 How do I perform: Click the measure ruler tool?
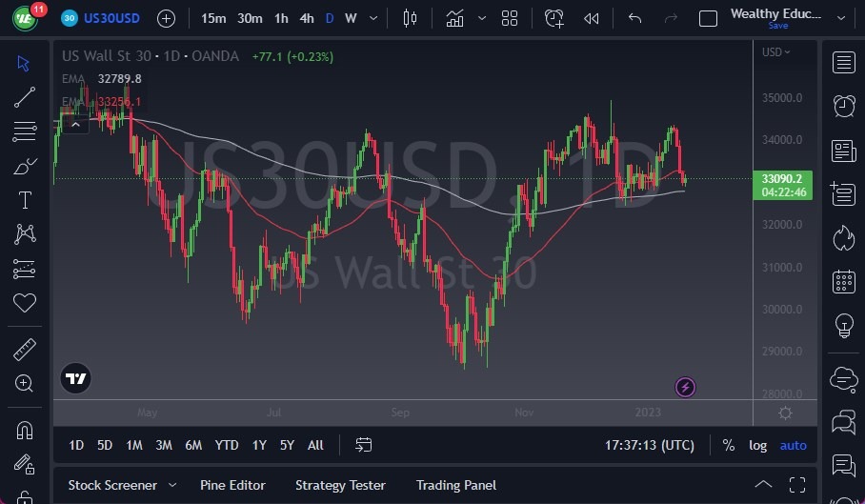[25, 350]
